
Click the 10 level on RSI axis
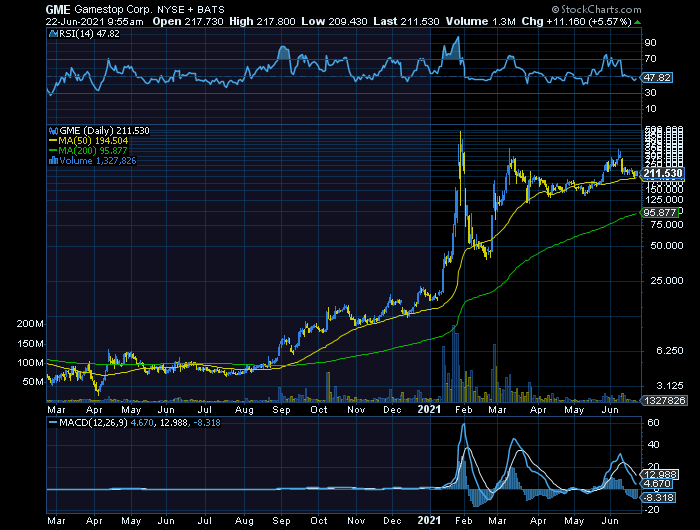650,109
